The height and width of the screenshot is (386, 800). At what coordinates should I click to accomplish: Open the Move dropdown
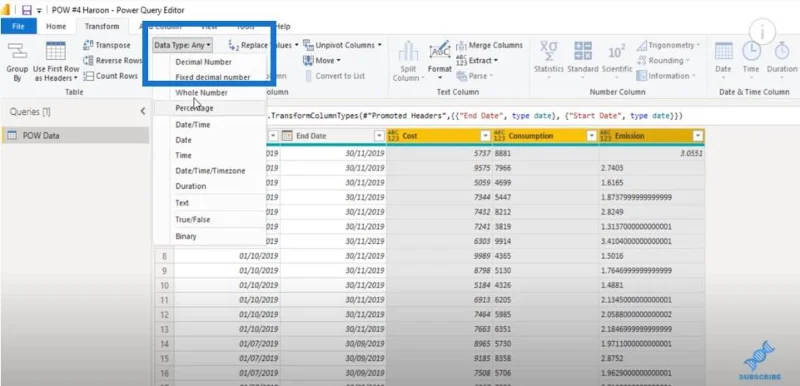coord(321,61)
